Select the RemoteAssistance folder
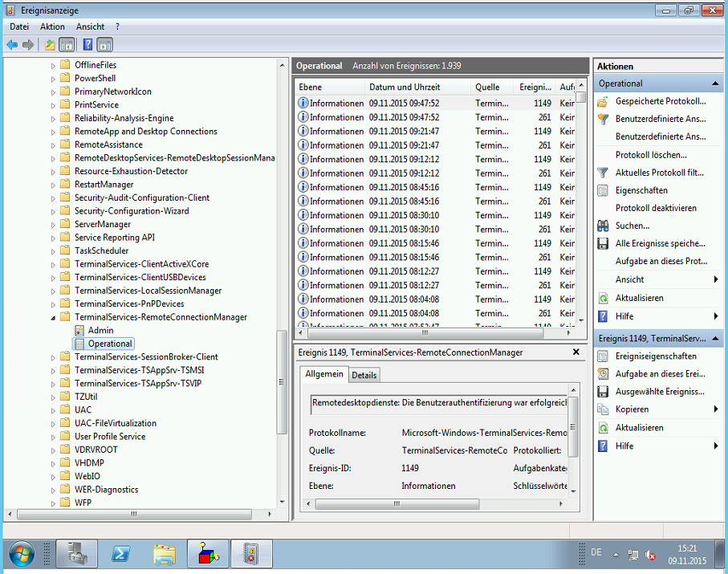The height and width of the screenshot is (574, 728). click(x=108, y=145)
